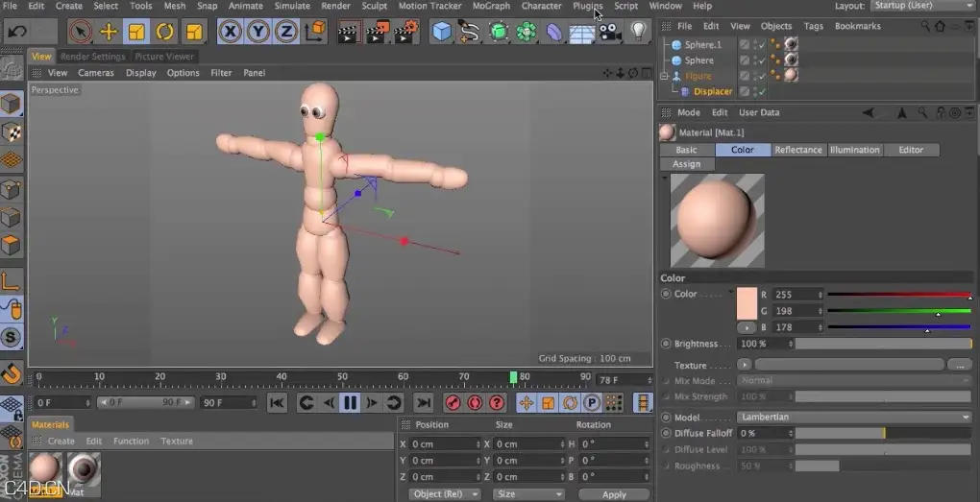Open the Reflectance material tab
Screen dimensions: 980x502
point(798,150)
